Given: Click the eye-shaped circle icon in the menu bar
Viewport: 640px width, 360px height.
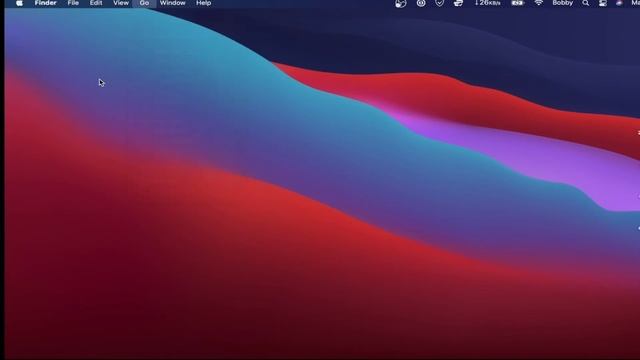Looking at the screenshot, I should point(421,3).
